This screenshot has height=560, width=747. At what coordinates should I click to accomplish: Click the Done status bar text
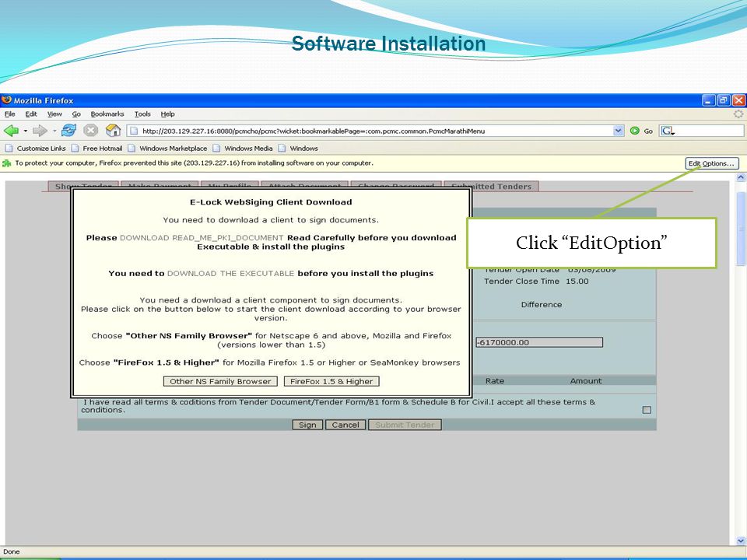tap(12, 552)
